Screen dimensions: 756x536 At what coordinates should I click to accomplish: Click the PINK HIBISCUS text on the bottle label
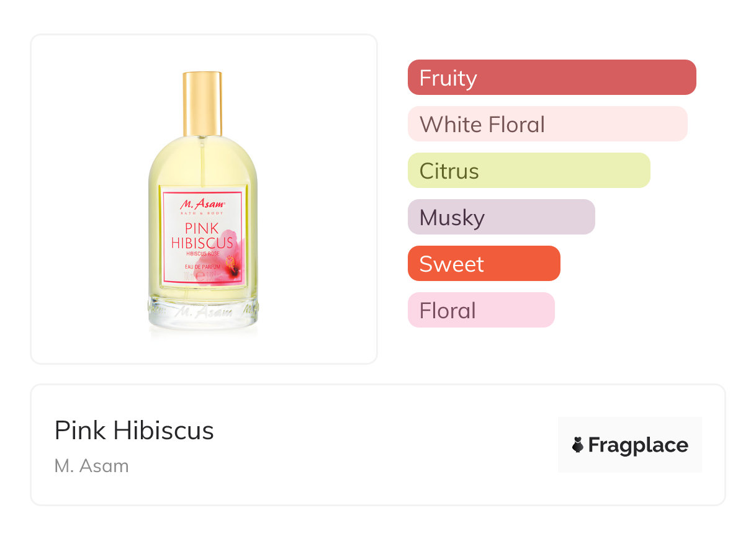coord(201,236)
